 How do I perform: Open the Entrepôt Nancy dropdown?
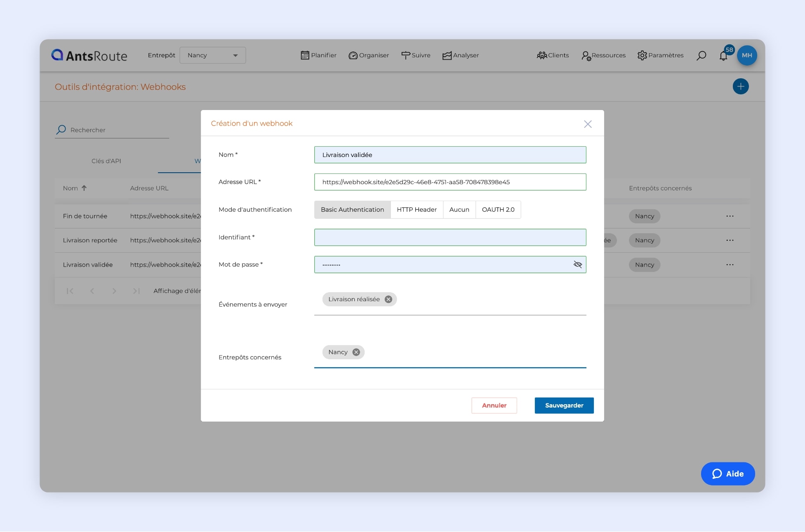tap(212, 55)
